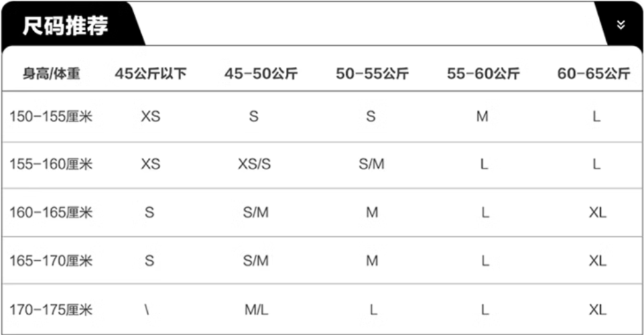Select the 170-175厘米 row label
Image resolution: width=644 pixels, height=335 pixels.
coord(51,309)
